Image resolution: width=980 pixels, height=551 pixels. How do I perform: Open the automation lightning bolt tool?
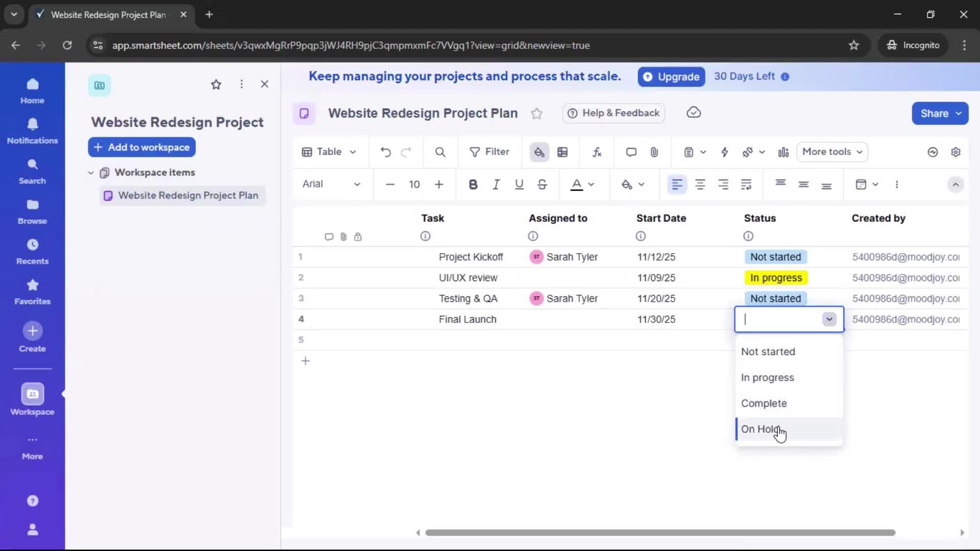pos(725,152)
